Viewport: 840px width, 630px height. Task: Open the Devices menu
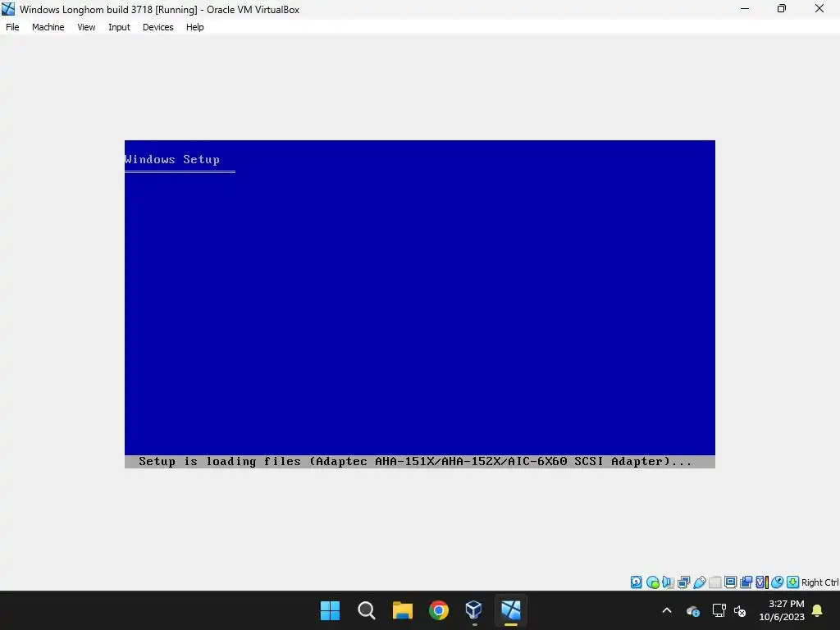pos(157,27)
